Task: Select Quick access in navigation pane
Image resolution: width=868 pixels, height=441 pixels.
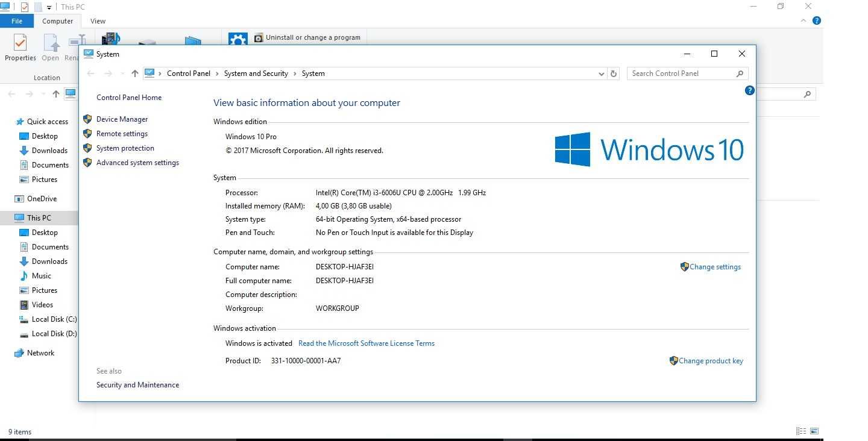Action: point(47,122)
